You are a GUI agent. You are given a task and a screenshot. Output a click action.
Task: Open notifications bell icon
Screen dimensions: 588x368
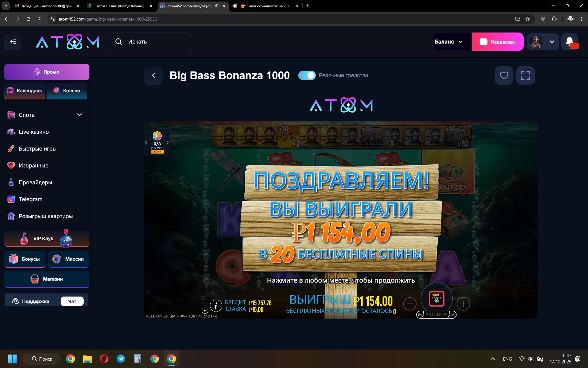tap(569, 42)
